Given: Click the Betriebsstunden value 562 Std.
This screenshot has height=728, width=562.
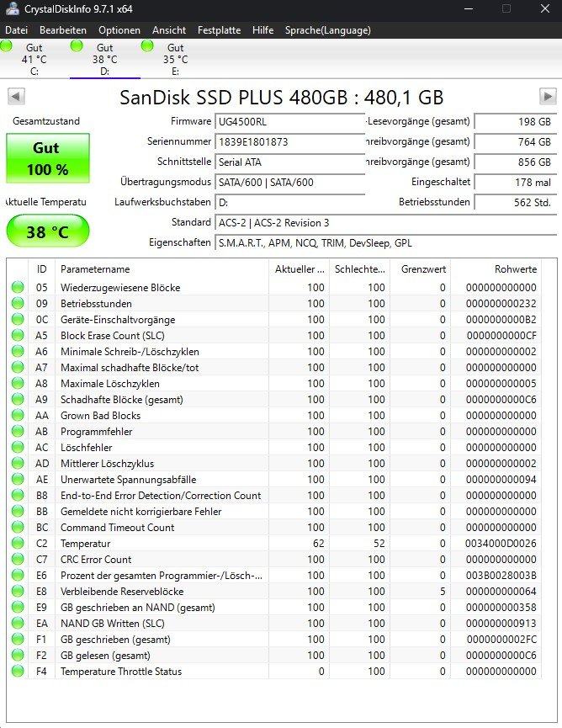Looking at the screenshot, I should click(x=515, y=203).
